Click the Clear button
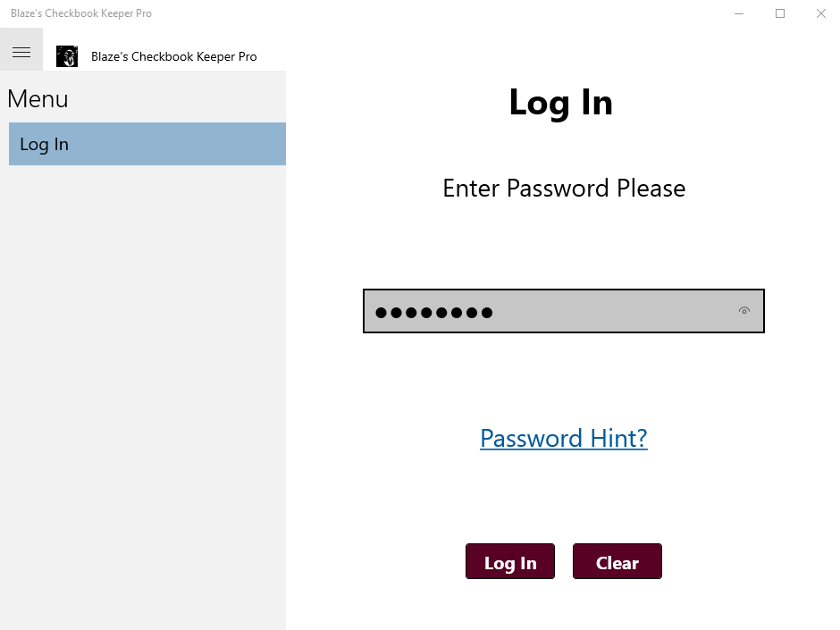 (617, 561)
